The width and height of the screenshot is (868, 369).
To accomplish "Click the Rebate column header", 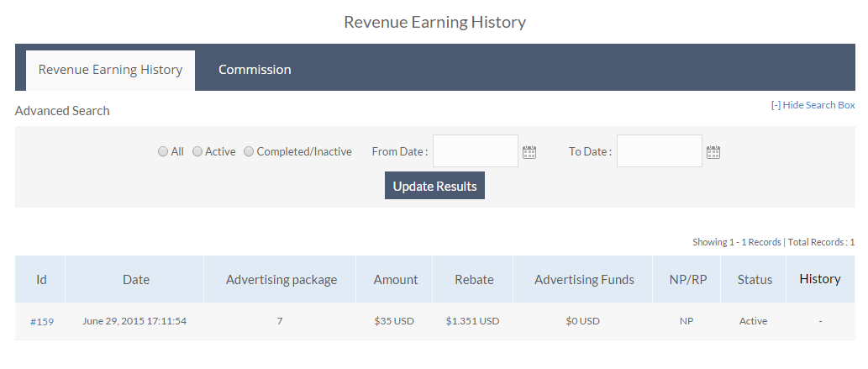I will (474, 280).
